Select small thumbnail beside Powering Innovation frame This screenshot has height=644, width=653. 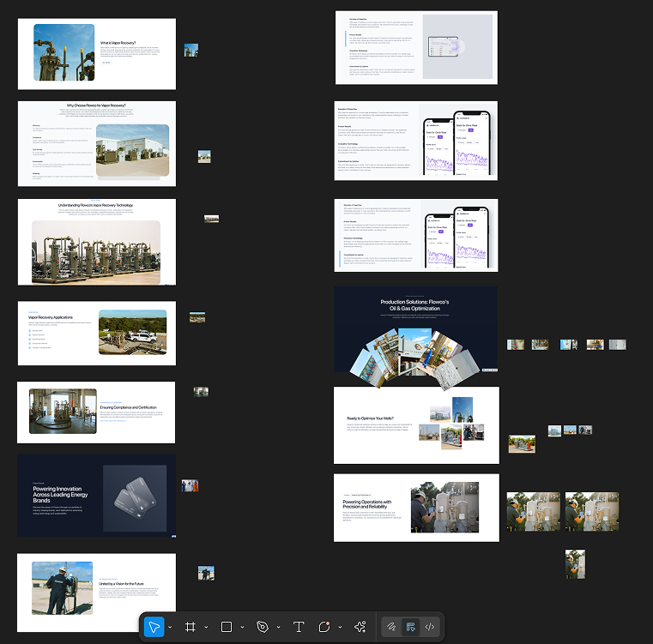(190, 485)
